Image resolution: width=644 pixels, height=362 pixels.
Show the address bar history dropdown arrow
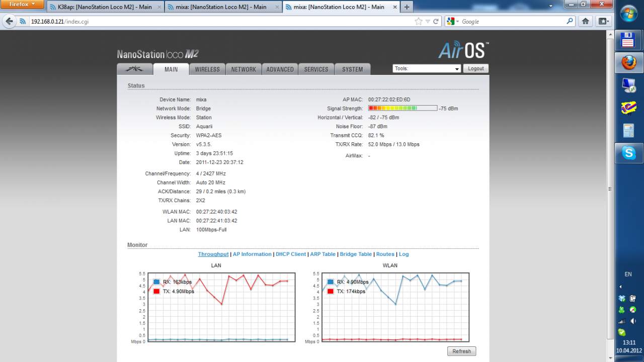(428, 22)
